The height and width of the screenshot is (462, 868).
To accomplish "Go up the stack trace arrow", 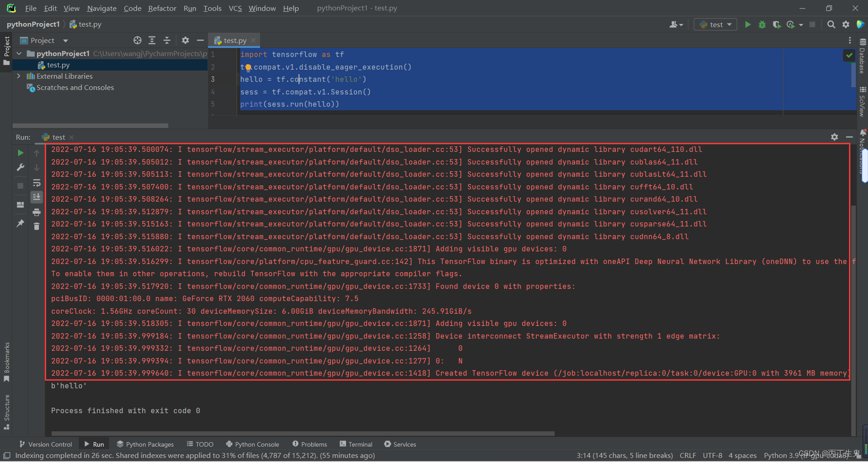I will click(37, 153).
